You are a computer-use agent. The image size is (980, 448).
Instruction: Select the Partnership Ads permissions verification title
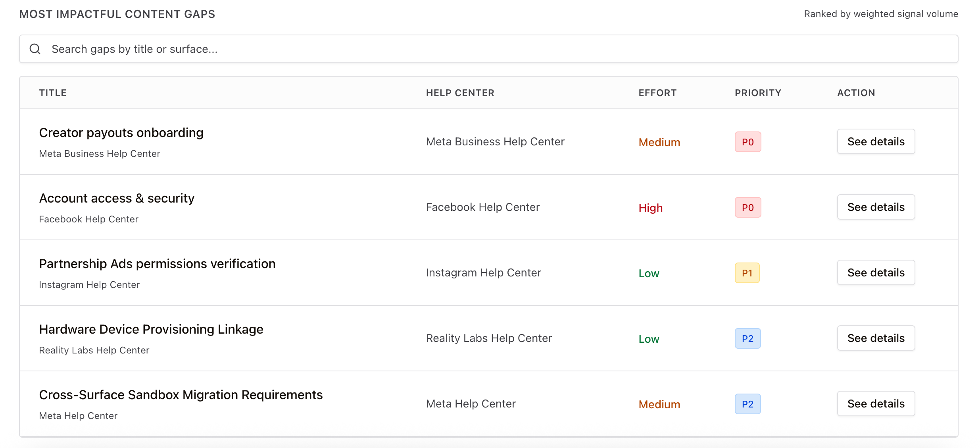pos(157,264)
